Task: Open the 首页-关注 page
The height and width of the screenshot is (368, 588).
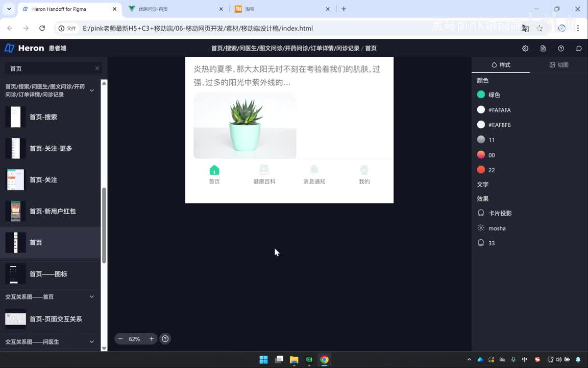Action: point(50,180)
